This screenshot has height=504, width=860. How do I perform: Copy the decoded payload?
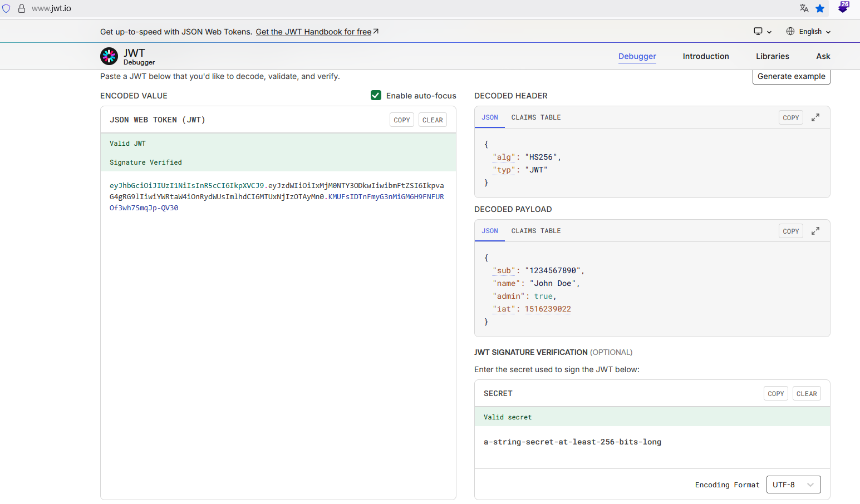pyautogui.click(x=791, y=231)
